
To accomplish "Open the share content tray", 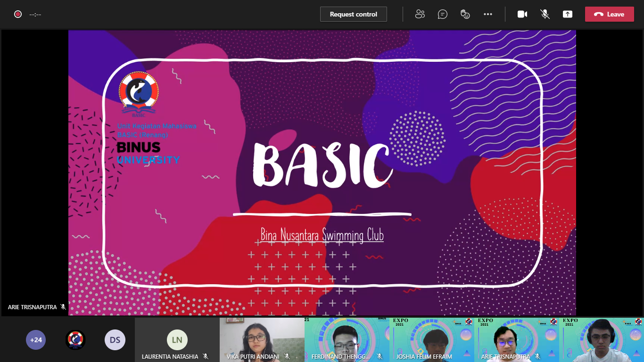I will (x=568, y=14).
